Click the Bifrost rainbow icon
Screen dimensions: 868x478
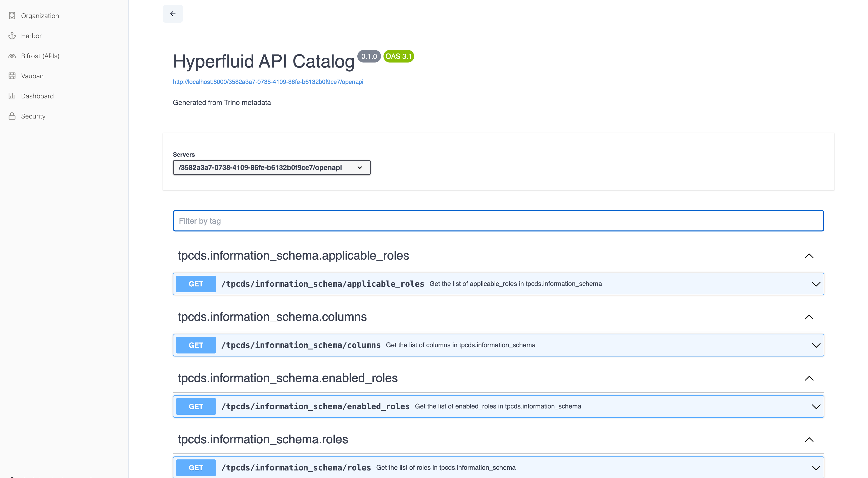click(x=12, y=56)
